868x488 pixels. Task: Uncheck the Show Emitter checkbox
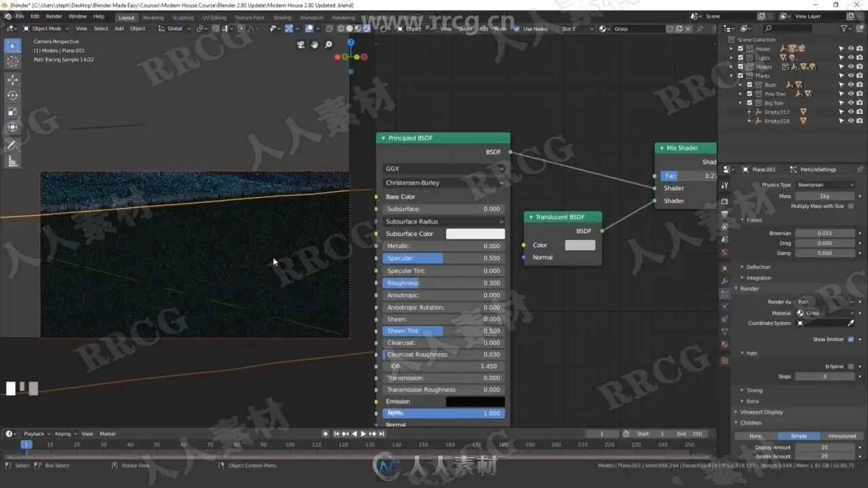click(850, 339)
